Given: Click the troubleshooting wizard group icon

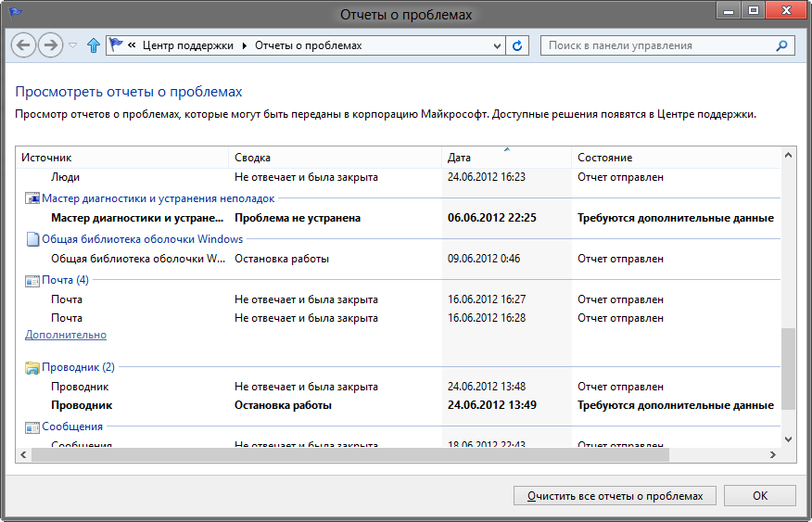Looking at the screenshot, I should pyautogui.click(x=32, y=198).
